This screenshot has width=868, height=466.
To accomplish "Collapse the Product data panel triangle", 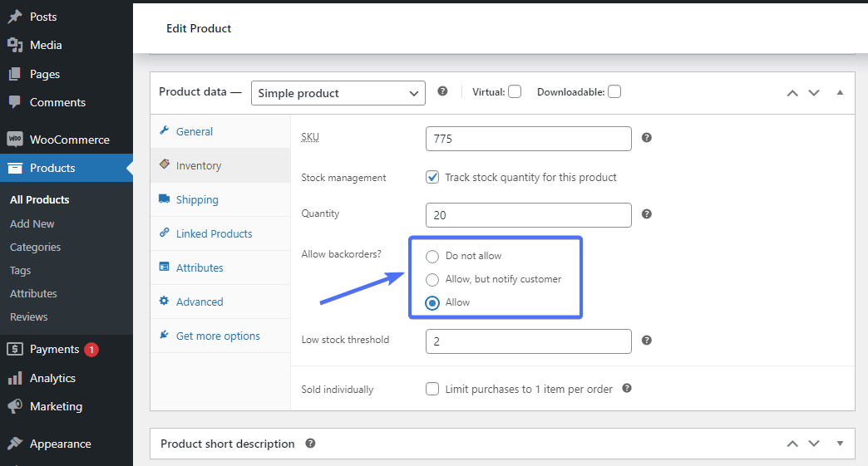I will pos(840,92).
